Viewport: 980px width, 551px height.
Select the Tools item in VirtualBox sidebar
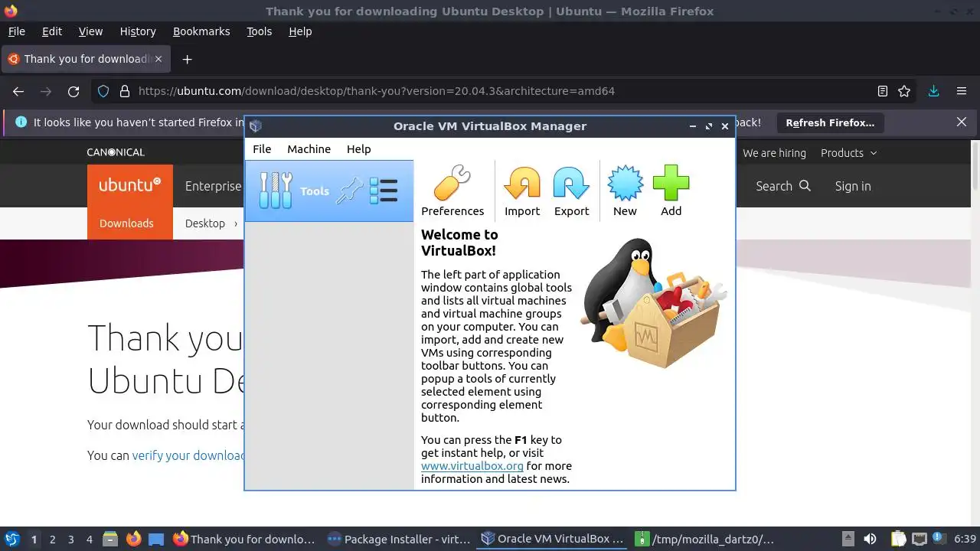click(x=329, y=191)
